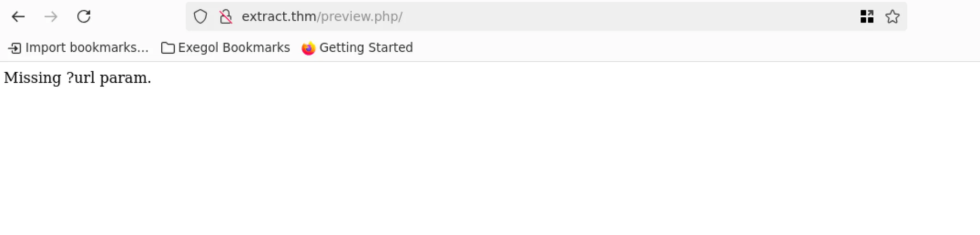Bookmark this page with the star
The width and height of the screenshot is (980, 235).
pyautogui.click(x=892, y=17)
